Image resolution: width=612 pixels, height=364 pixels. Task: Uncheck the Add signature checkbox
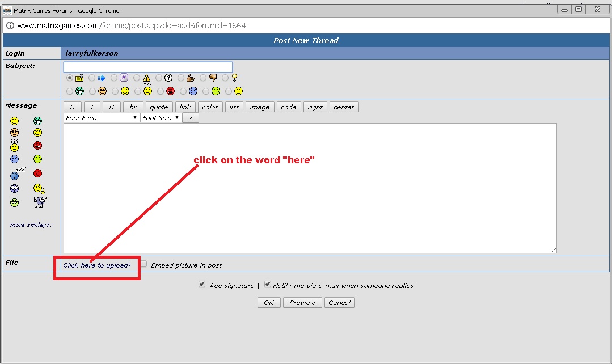click(x=202, y=285)
